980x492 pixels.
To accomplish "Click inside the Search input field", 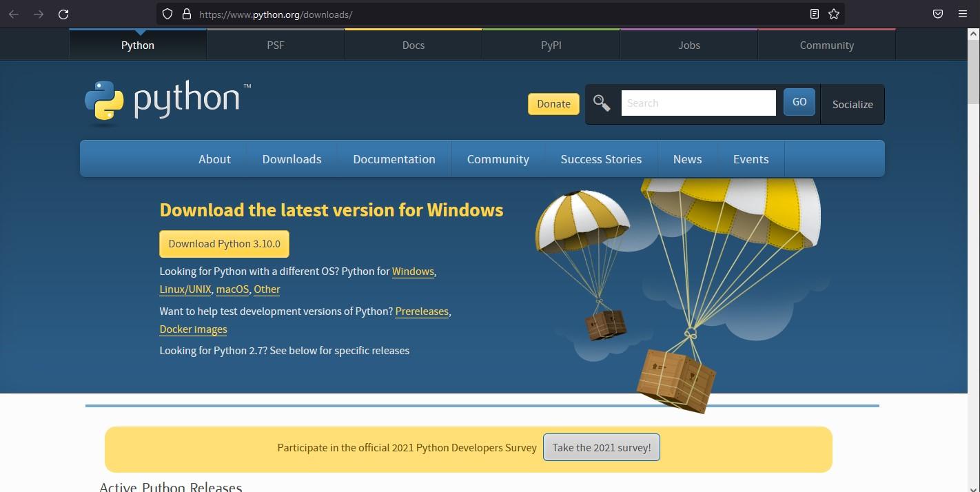I will (x=698, y=103).
